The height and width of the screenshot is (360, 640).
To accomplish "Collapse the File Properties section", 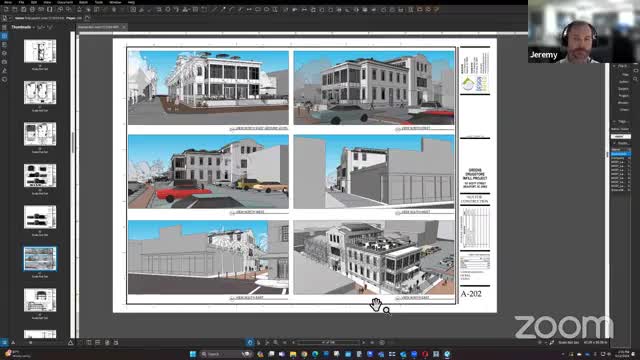I will tap(614, 66).
